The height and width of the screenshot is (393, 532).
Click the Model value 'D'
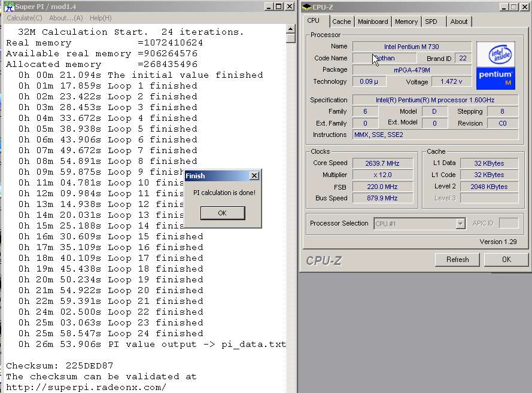[x=434, y=111]
